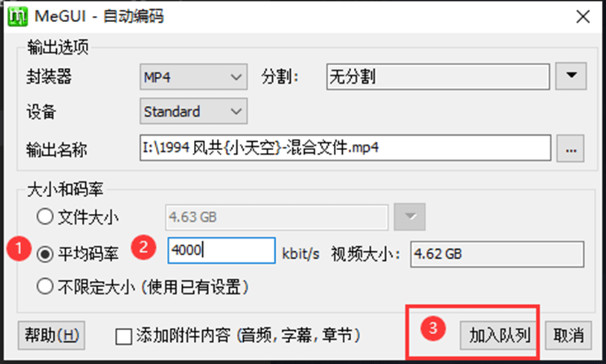
Task: Expand the 分割 split options arrow button
Action: (571, 76)
